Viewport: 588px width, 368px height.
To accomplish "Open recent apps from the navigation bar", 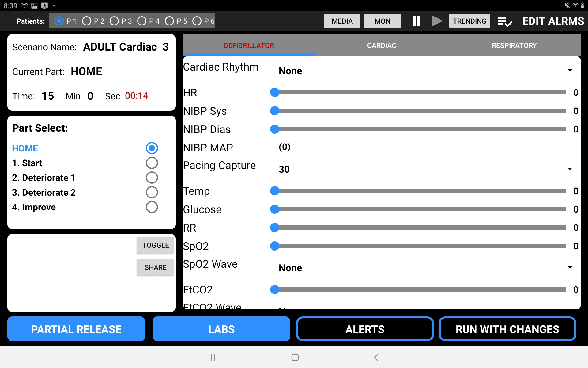I will tap(214, 357).
